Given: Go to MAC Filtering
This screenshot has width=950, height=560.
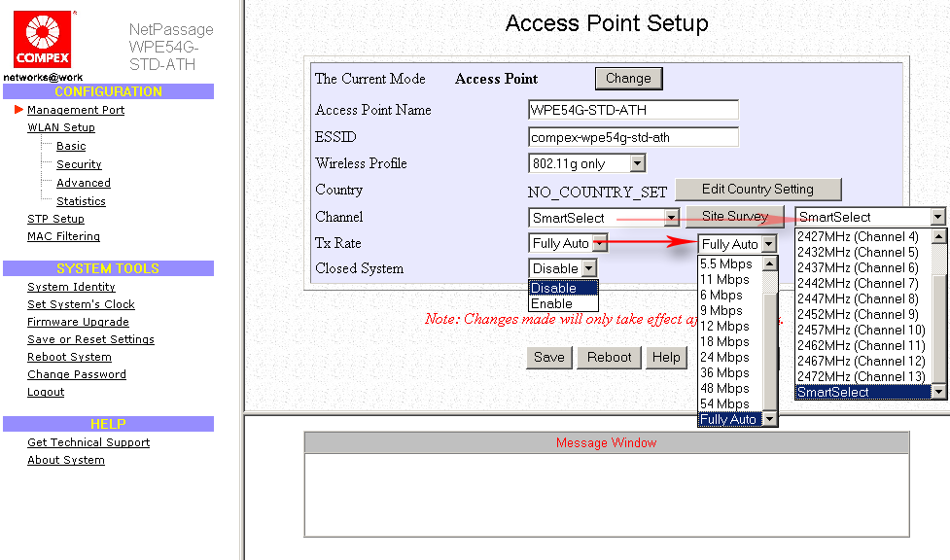Looking at the screenshot, I should coord(63,236).
